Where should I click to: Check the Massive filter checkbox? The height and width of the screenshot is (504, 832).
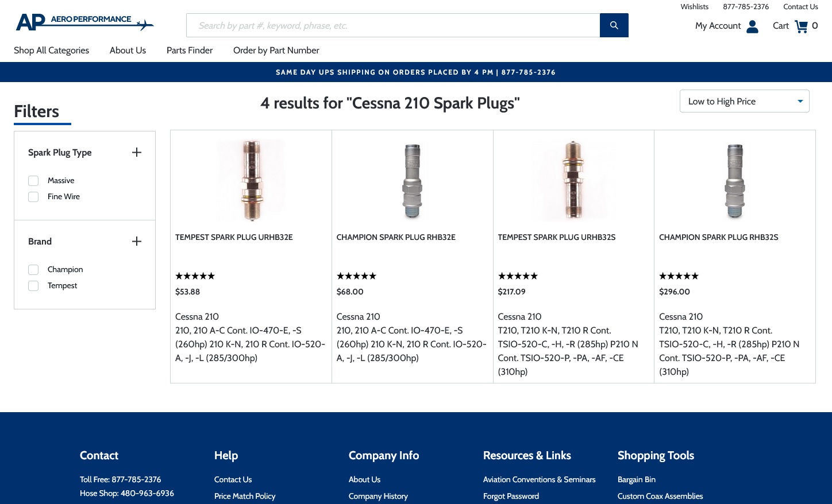point(33,181)
